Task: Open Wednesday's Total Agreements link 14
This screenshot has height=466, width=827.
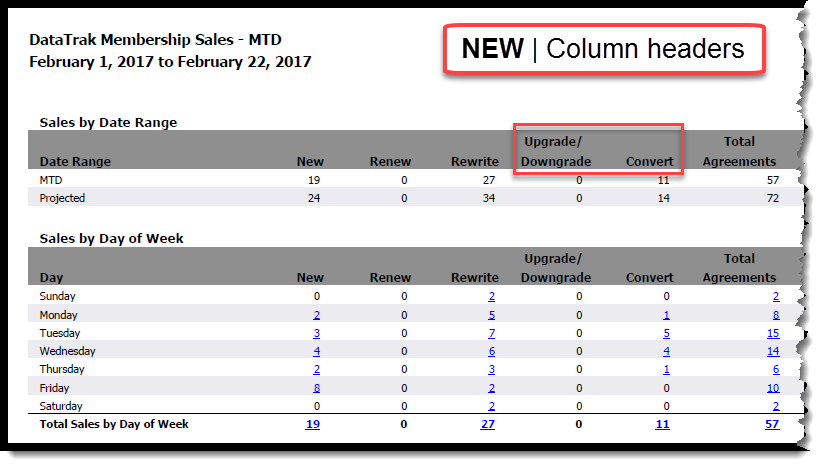Action: tap(772, 352)
